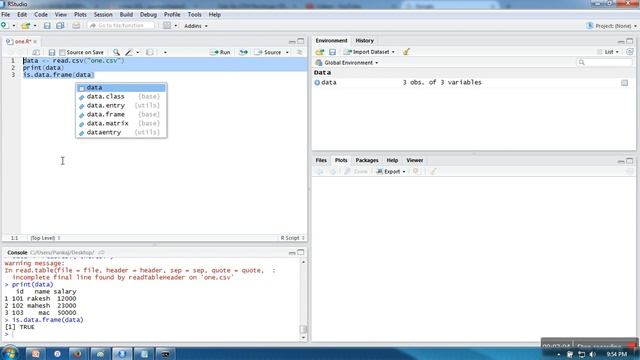
Task: Click the volume icon in system tray
Action: 593,354
